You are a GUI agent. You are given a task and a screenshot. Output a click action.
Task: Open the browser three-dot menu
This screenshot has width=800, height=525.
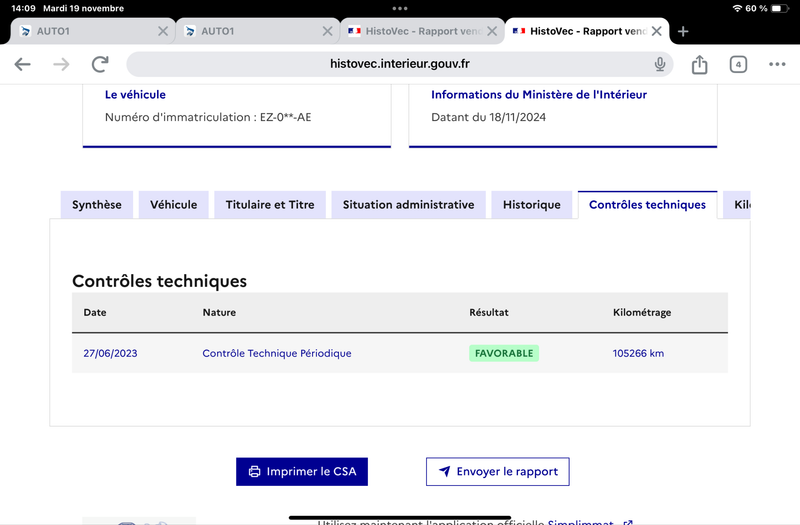pos(777,64)
